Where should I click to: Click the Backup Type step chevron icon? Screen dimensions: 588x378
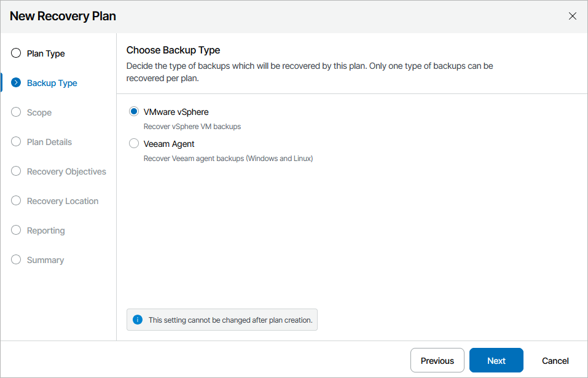tap(15, 82)
